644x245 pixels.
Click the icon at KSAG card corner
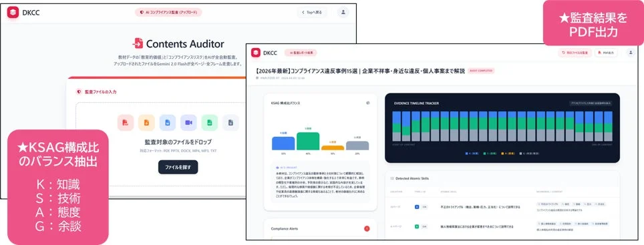coord(368,103)
